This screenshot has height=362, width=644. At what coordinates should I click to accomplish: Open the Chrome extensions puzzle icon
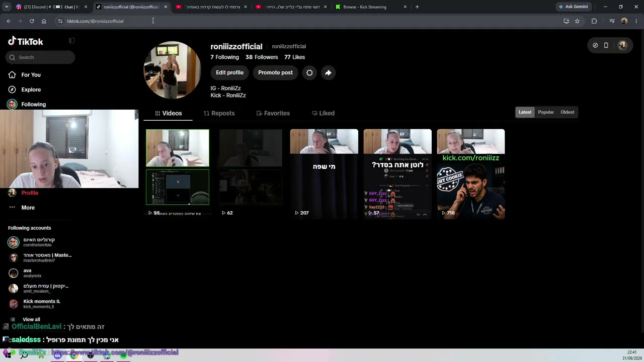594,21
